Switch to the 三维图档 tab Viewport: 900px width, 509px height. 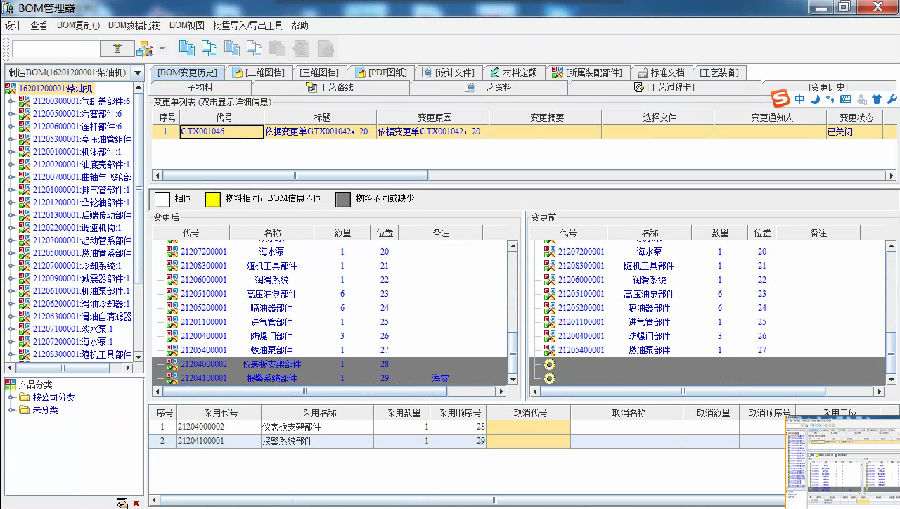pyautogui.click(x=318, y=73)
